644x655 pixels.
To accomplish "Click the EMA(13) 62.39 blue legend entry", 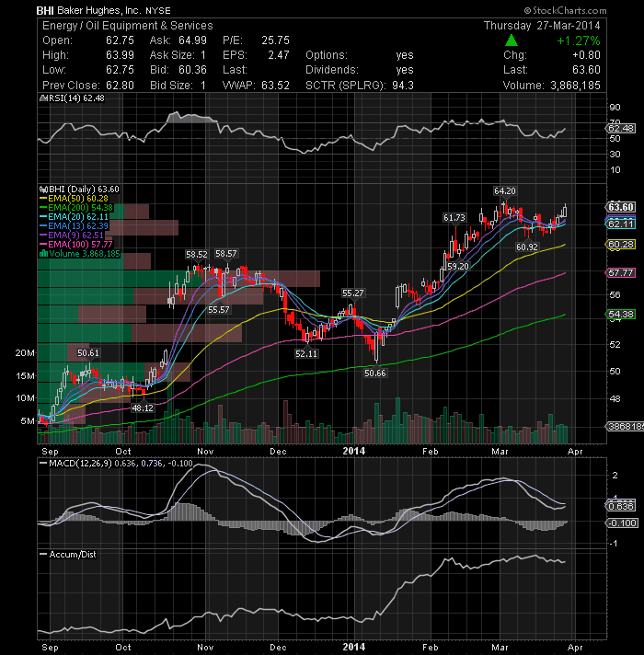I will (74, 226).
